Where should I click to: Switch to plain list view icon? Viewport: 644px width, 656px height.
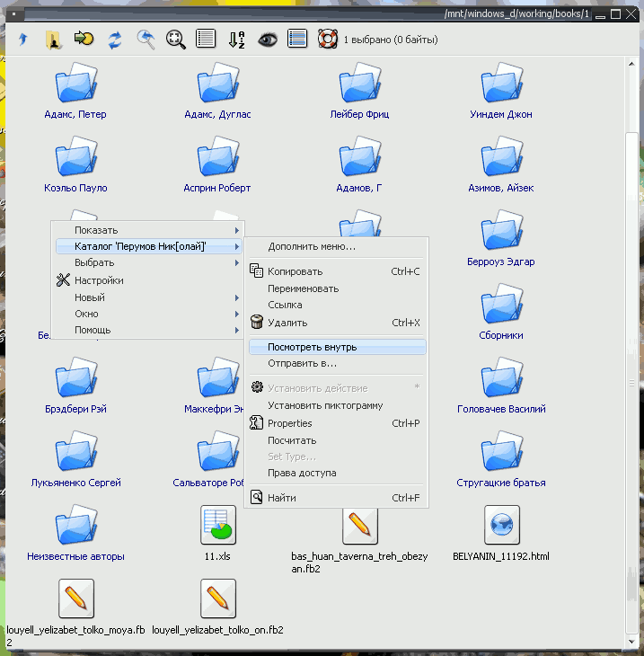tap(206, 39)
